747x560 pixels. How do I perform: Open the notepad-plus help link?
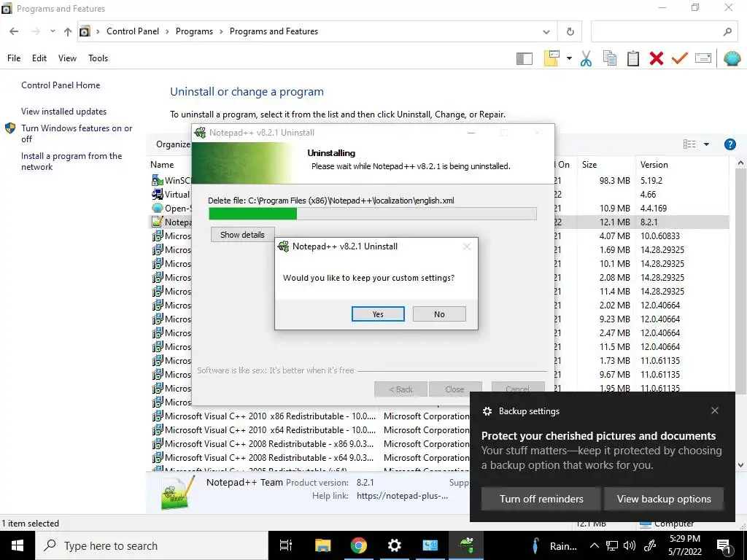(402, 496)
